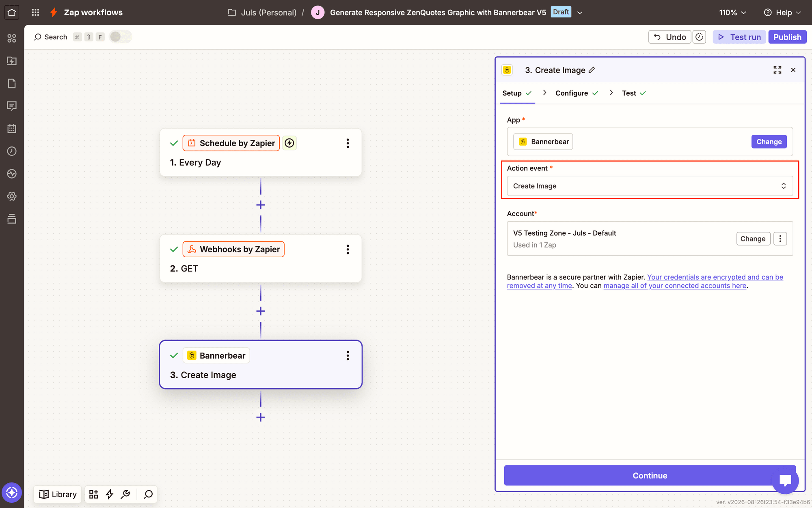Image resolution: width=812 pixels, height=508 pixels.
Task: Open the calendar icon in left sidebar
Action: (12, 129)
